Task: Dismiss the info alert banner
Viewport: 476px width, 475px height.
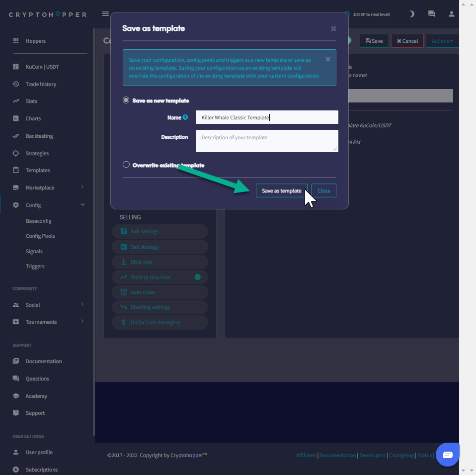Action: (x=328, y=59)
